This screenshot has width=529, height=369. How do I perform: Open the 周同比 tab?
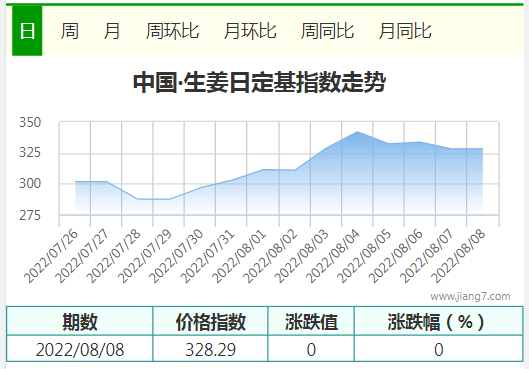[327, 31]
